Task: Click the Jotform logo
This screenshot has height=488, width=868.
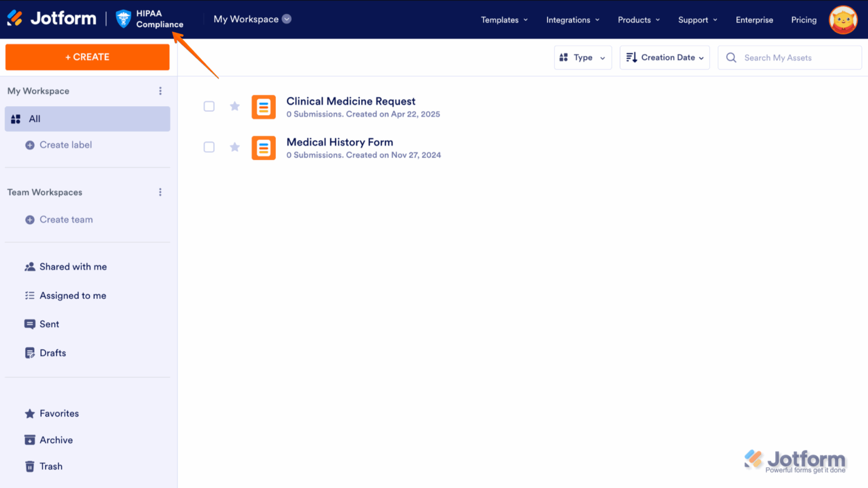Action: click(51, 18)
